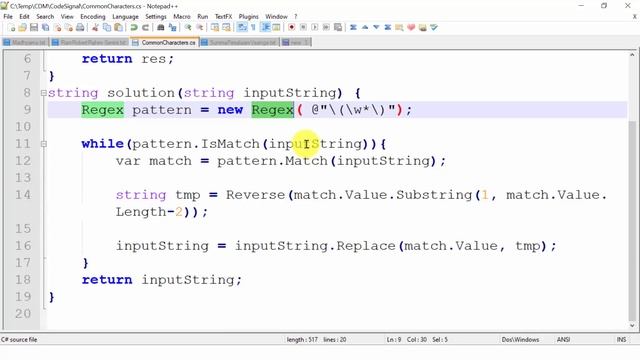The height and width of the screenshot is (360, 640).
Task: Click the blue up-triangle plugin icon
Action: pos(365,28)
